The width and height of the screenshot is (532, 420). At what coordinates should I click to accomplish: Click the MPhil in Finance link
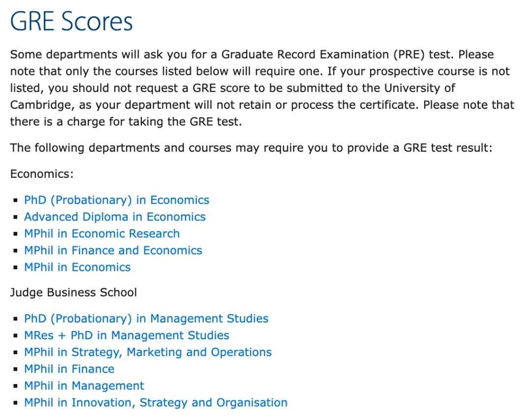pos(69,369)
